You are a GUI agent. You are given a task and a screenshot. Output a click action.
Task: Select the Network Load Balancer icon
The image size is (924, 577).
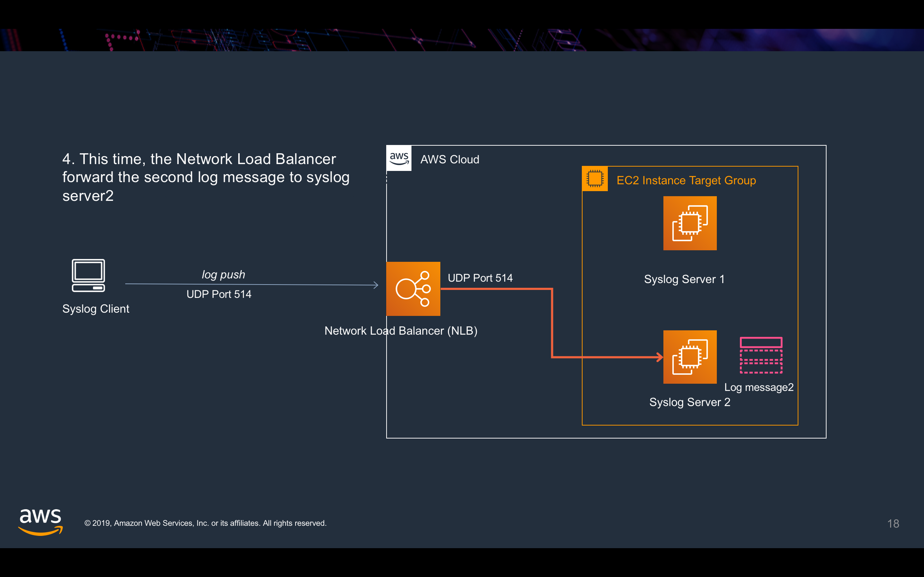413,289
